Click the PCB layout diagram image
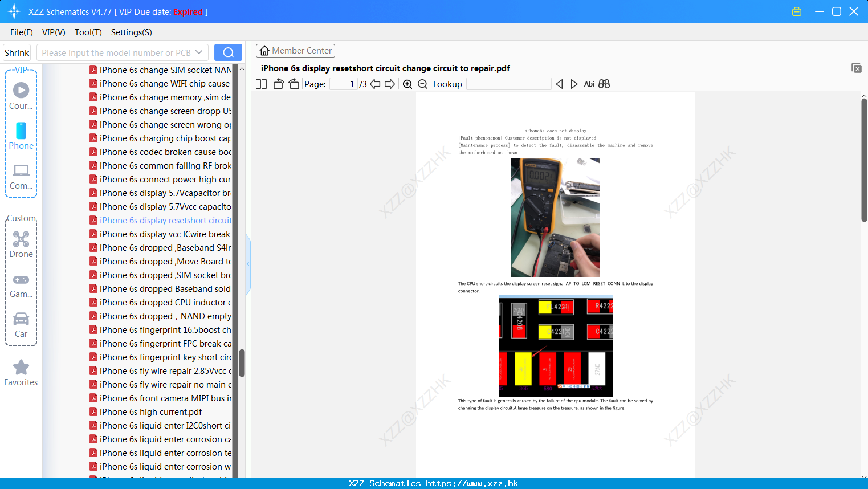This screenshot has width=868, height=489. (556, 345)
